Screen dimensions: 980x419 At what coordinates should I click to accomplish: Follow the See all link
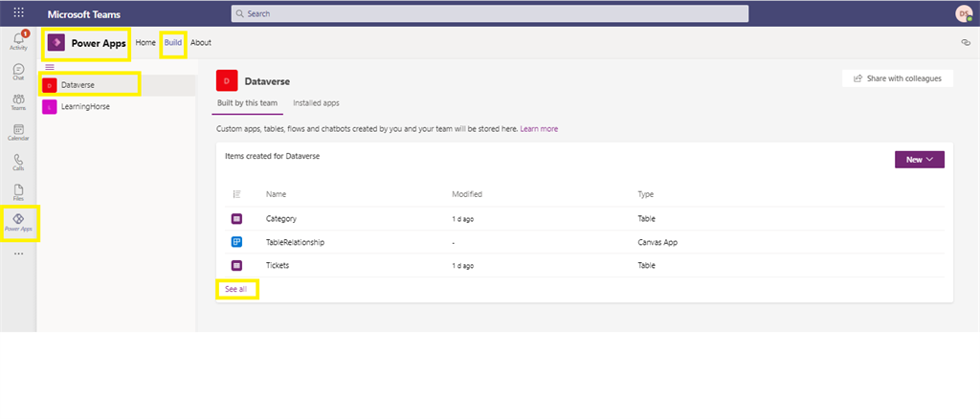[235, 288]
